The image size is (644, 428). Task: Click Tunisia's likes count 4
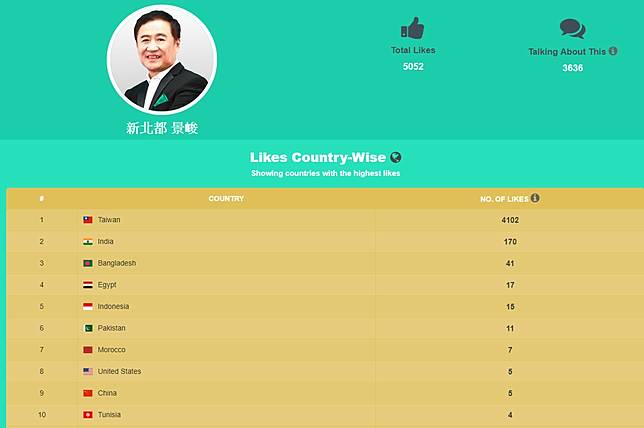pyautogui.click(x=510, y=415)
